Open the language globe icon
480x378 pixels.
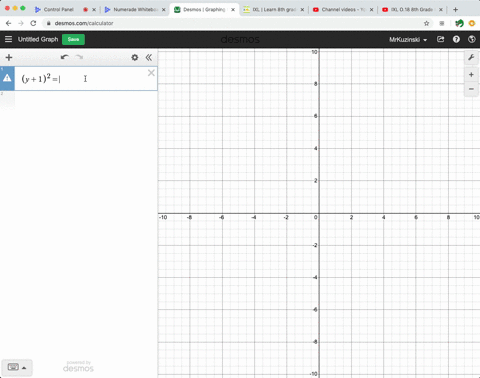472,39
